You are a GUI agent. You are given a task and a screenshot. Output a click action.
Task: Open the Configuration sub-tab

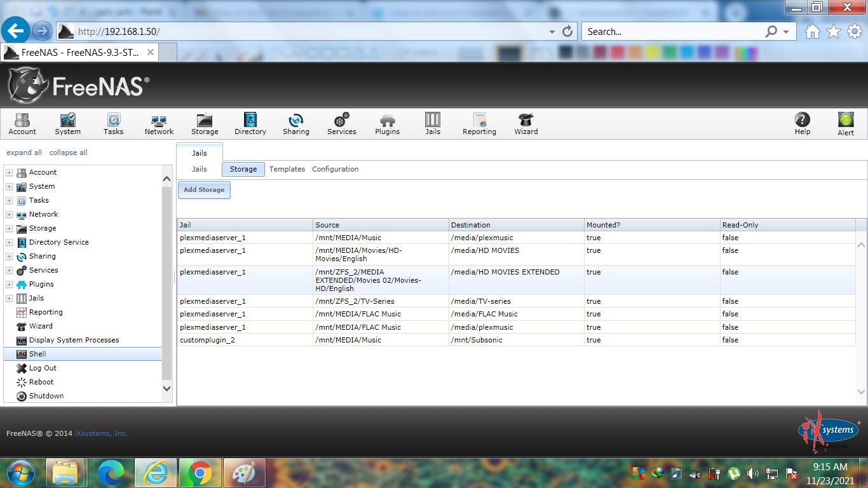[336, 169]
